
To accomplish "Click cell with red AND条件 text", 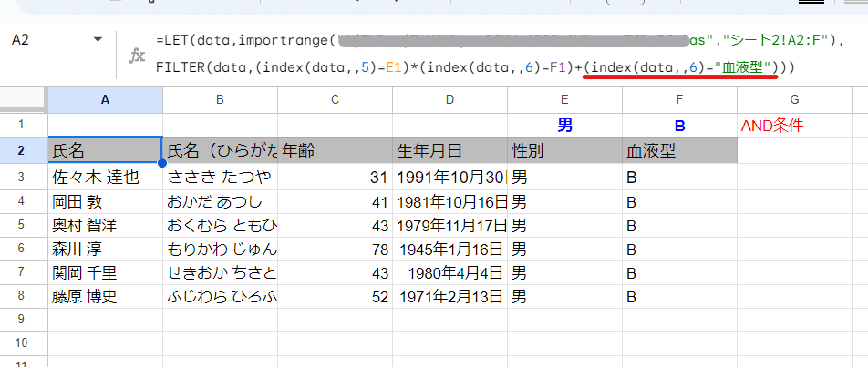I will (x=794, y=126).
